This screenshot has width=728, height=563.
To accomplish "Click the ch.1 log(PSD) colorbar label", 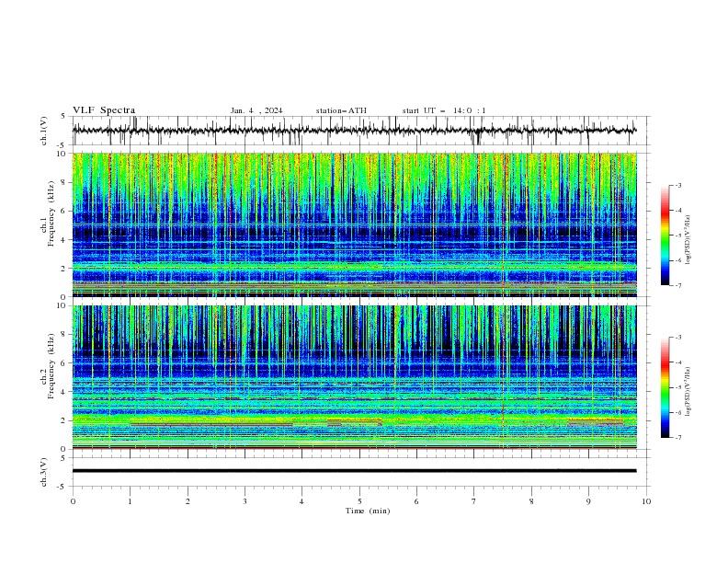I will (688, 240).
